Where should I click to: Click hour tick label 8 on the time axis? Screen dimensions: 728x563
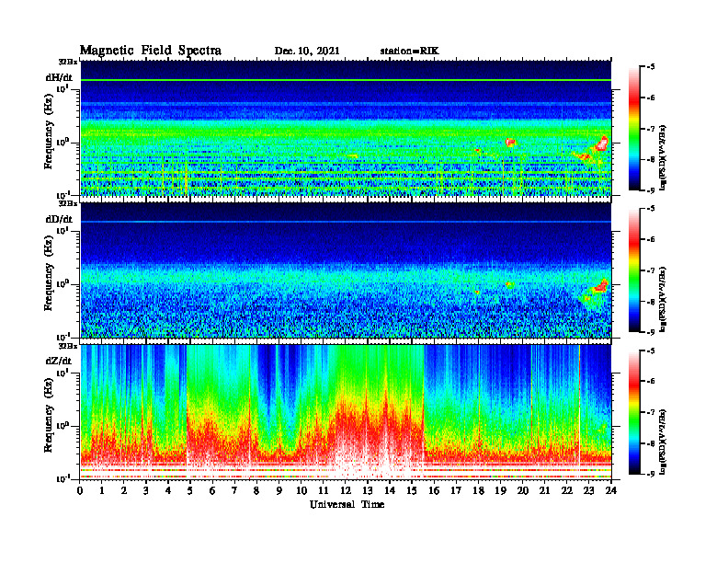(256, 491)
